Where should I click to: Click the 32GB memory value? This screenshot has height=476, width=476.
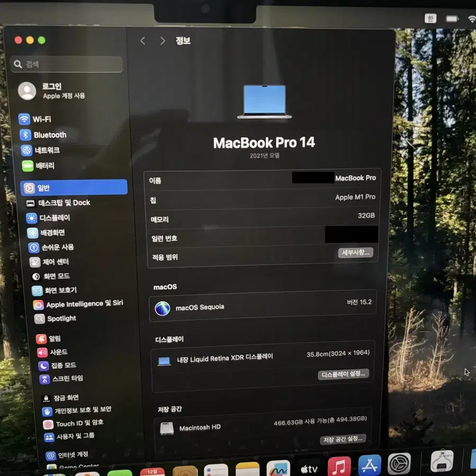[366, 216]
